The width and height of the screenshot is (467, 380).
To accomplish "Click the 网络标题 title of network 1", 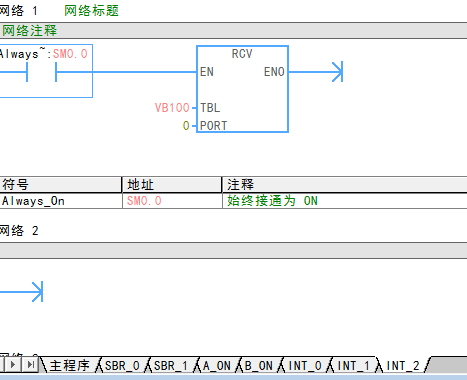I will 91,11.
